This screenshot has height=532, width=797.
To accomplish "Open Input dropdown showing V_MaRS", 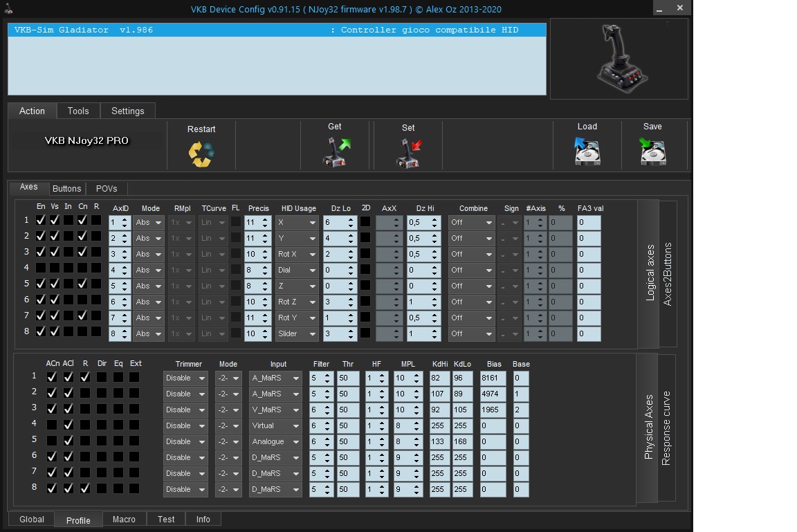I will (x=275, y=410).
